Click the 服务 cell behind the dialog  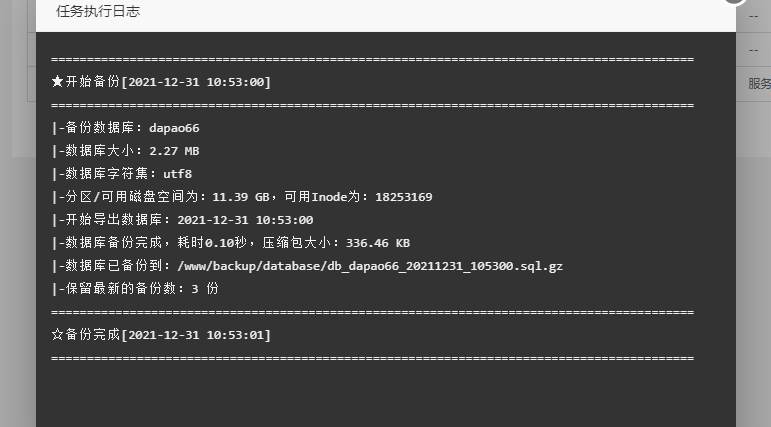coord(759,84)
